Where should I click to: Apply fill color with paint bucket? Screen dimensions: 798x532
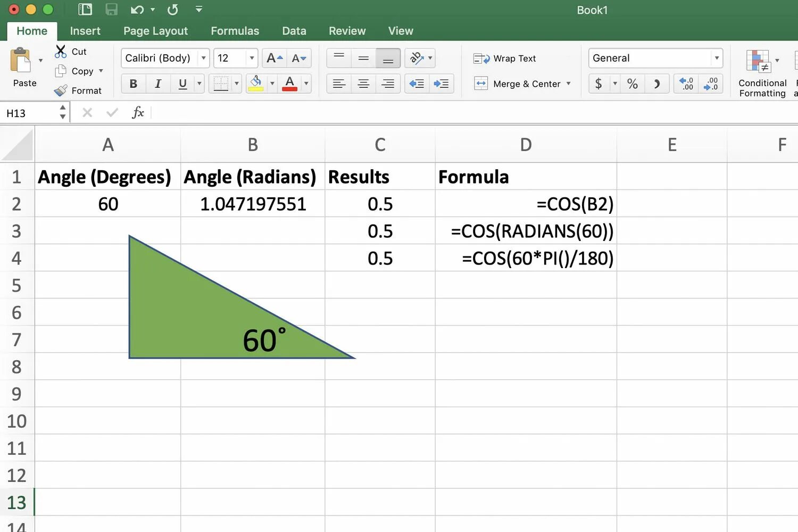click(x=256, y=84)
